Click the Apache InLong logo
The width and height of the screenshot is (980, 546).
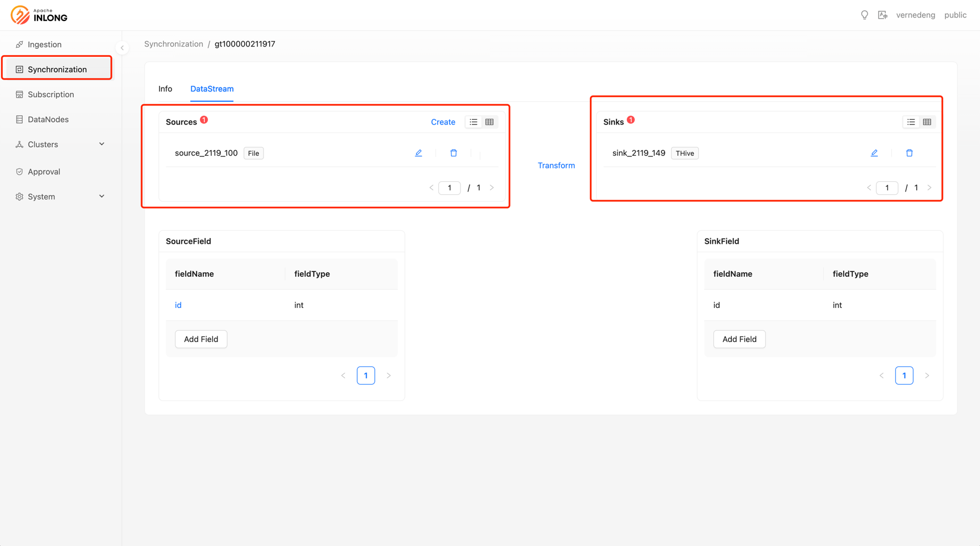click(x=39, y=15)
